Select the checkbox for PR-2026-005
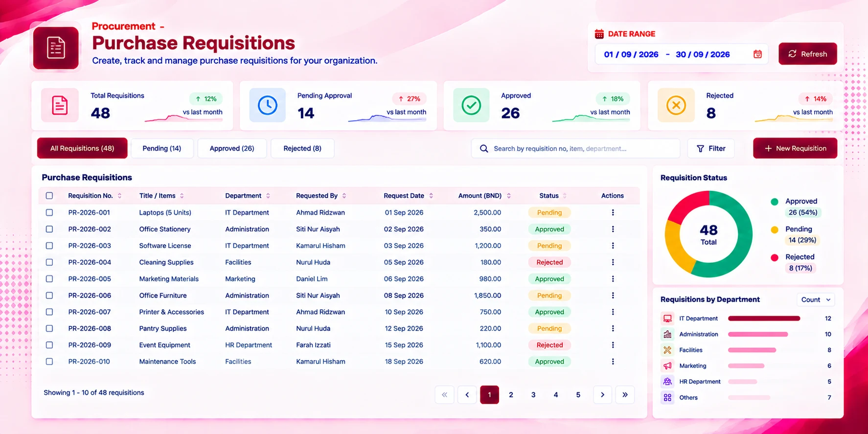 (x=49, y=279)
